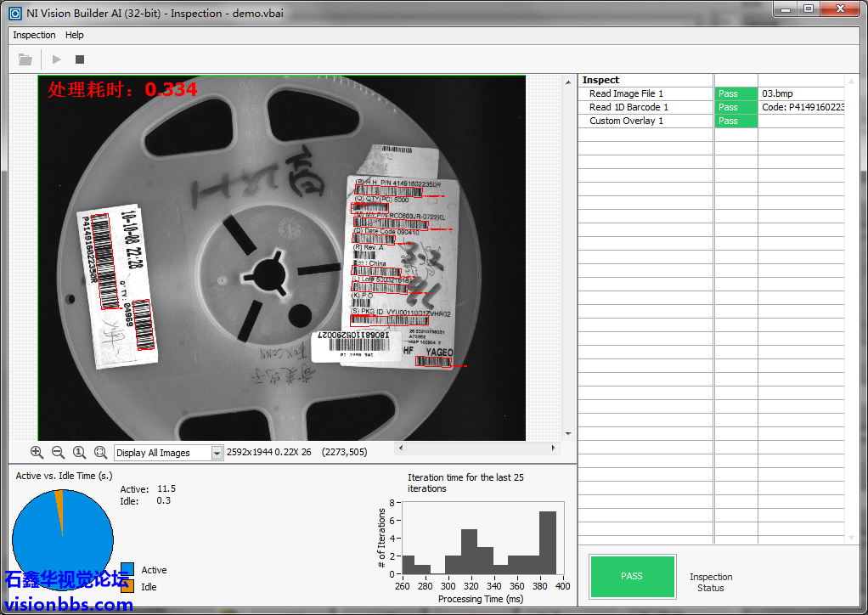Set image zoom to 1:1

[x=79, y=452]
